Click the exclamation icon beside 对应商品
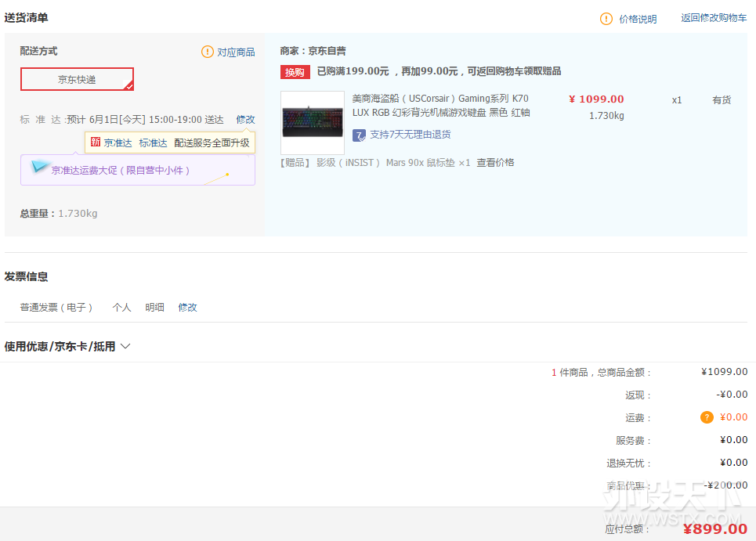Image resolution: width=756 pixels, height=541 pixels. pos(208,52)
